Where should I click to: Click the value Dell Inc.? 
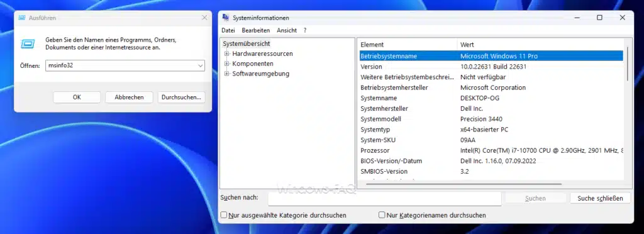tap(472, 109)
